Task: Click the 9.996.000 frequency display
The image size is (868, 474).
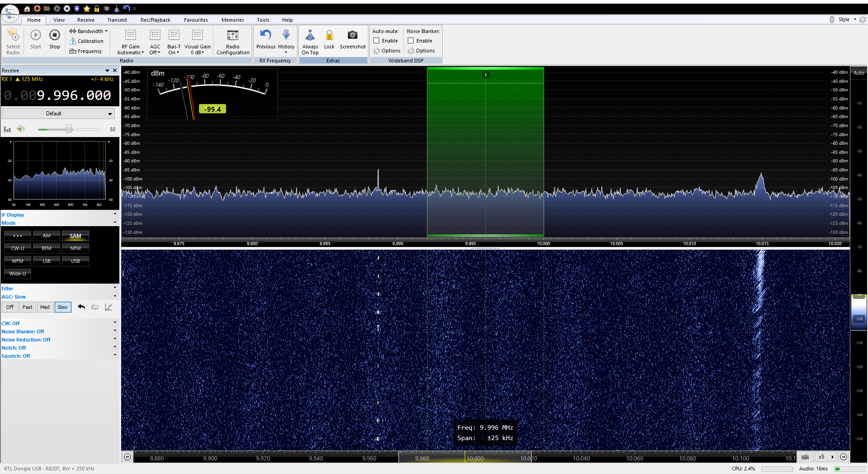Action: [x=58, y=95]
